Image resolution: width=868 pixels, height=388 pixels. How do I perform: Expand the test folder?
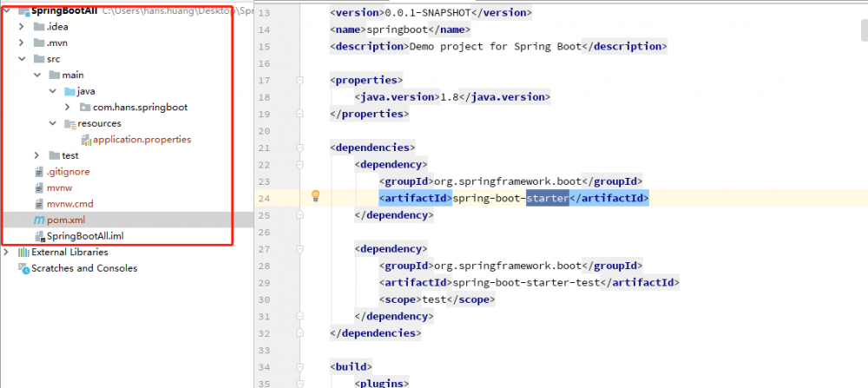(x=37, y=155)
